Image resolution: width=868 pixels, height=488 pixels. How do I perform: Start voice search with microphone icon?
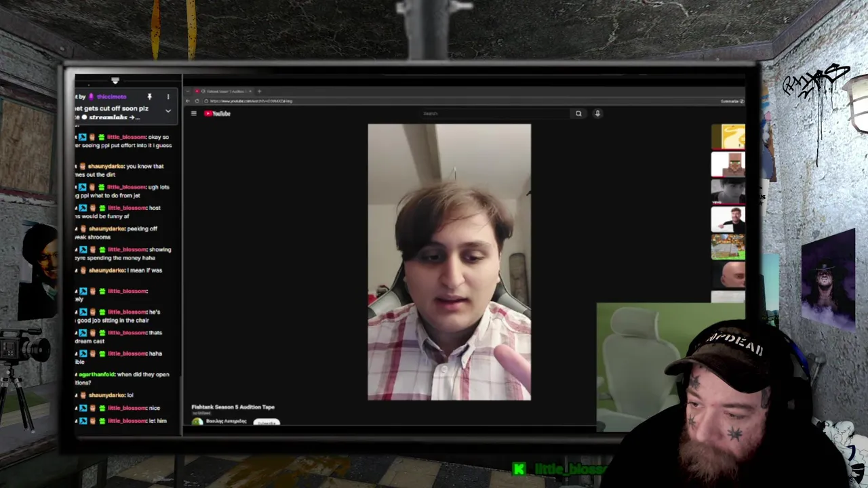pos(597,113)
